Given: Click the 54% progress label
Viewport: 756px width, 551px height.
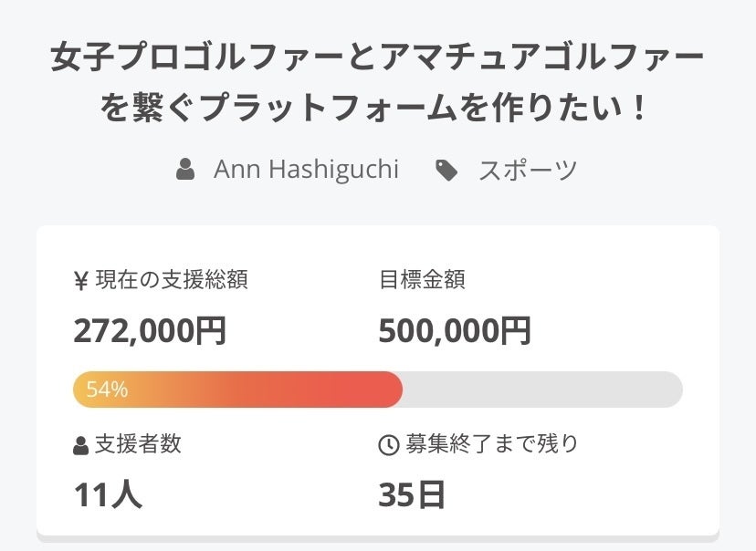Looking at the screenshot, I should pos(107,390).
